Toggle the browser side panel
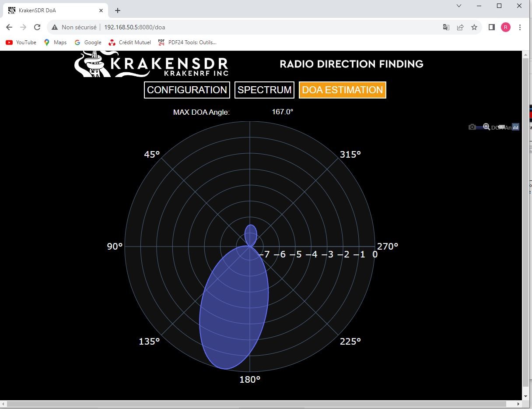This screenshot has height=409, width=532. (x=492, y=27)
